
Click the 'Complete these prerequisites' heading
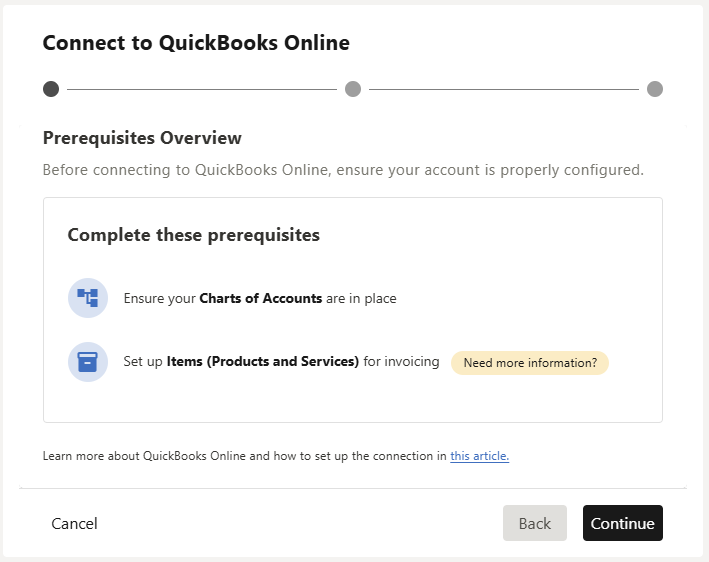pyautogui.click(x=193, y=235)
